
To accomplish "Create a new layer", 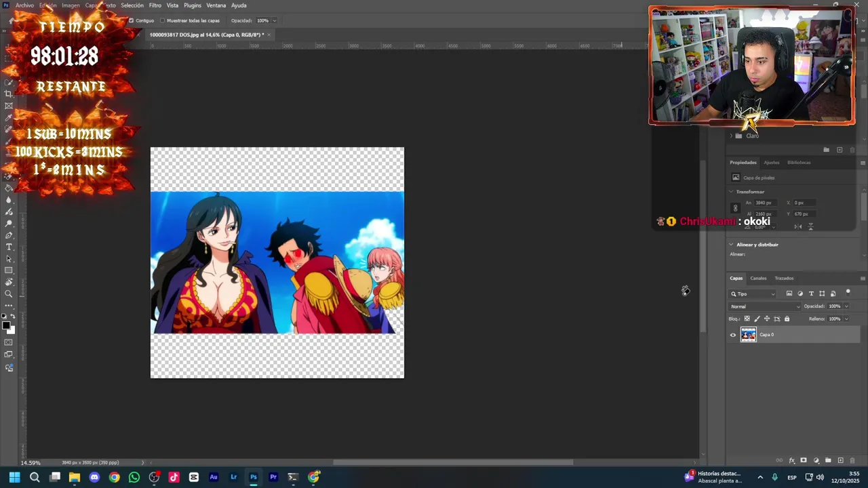I will click(x=841, y=460).
